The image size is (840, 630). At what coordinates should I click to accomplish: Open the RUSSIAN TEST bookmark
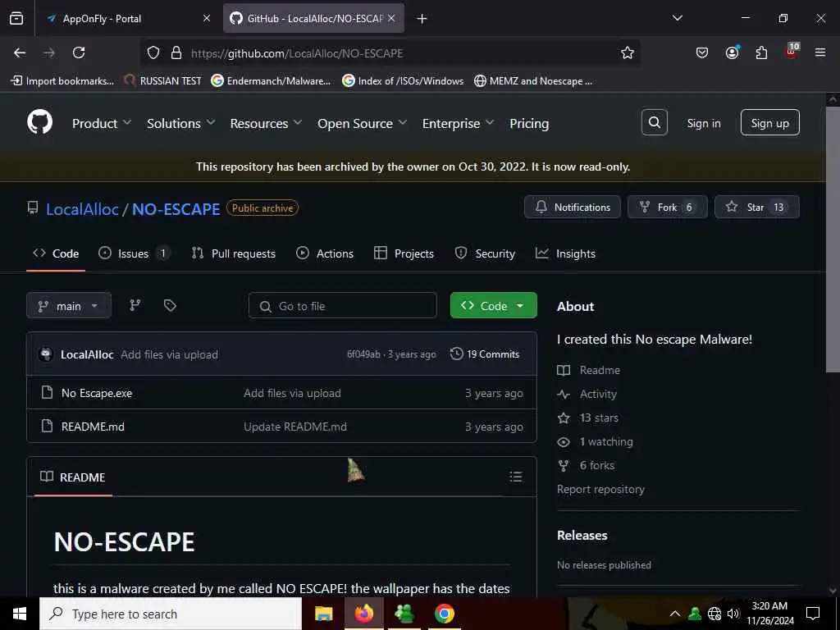click(x=162, y=81)
